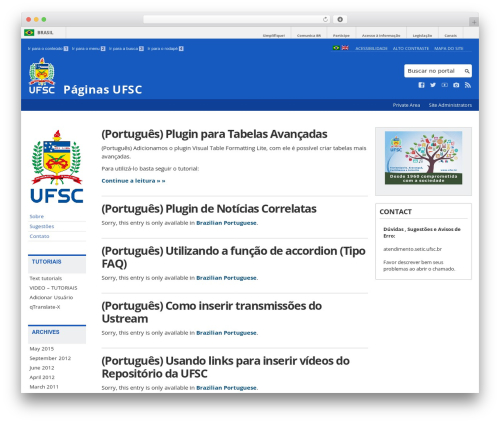500x423 pixels.
Task: Click UFSC crest logo in header
Action: pyautogui.click(x=42, y=76)
